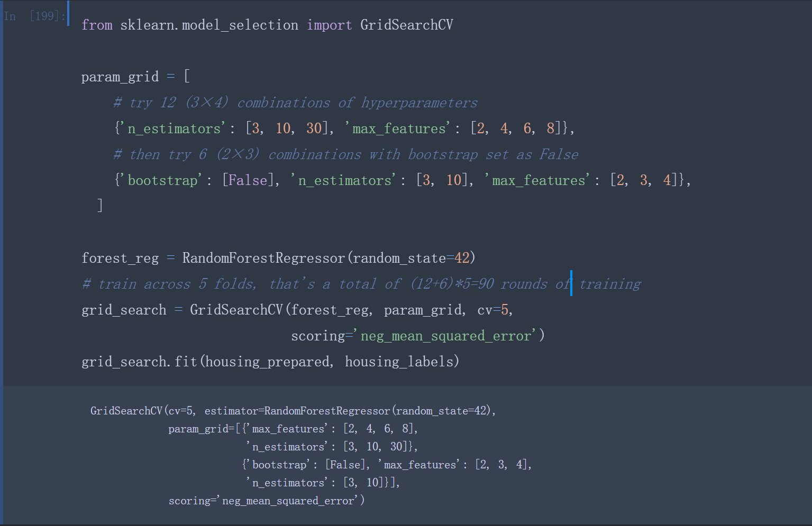Click 'housing_labels' argument in the fit call
Screen dimensions: 812x526
399,362
